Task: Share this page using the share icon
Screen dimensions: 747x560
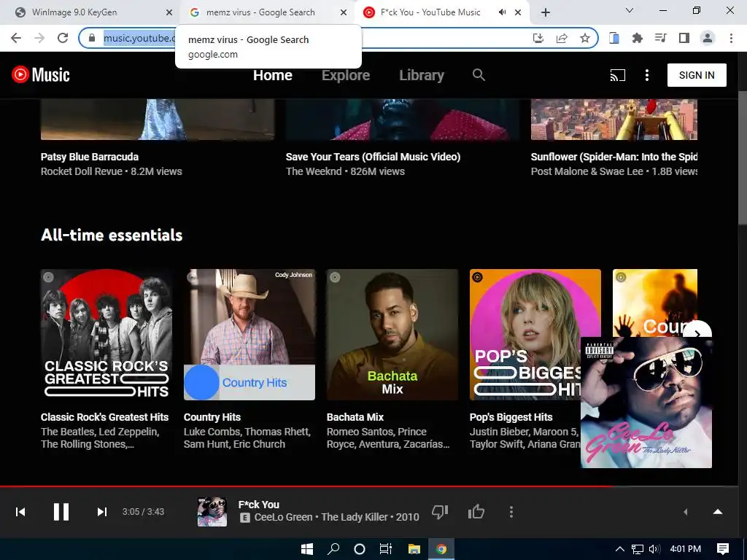Action: coord(562,38)
